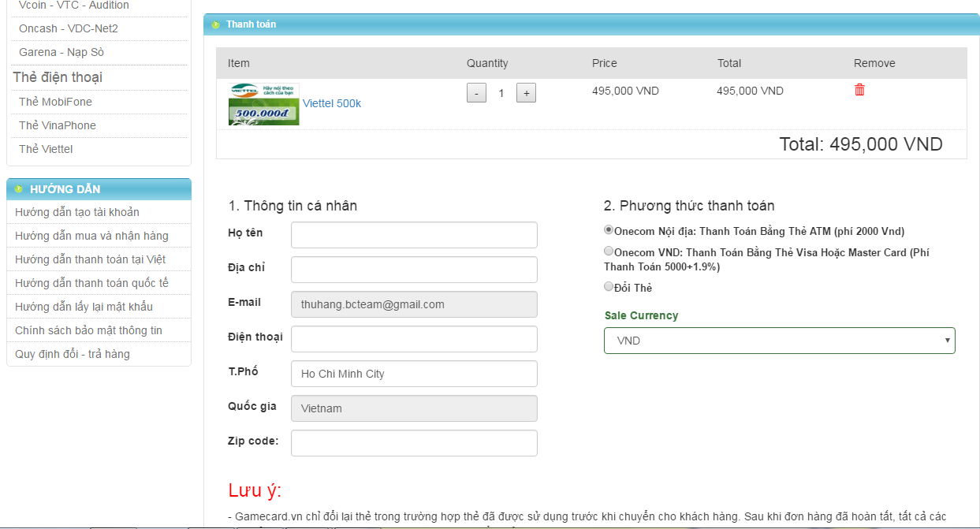This screenshot has height=529, width=980.
Task: Open Oncash - VDC-Net2 sidebar link
Action: pyautogui.click(x=69, y=28)
